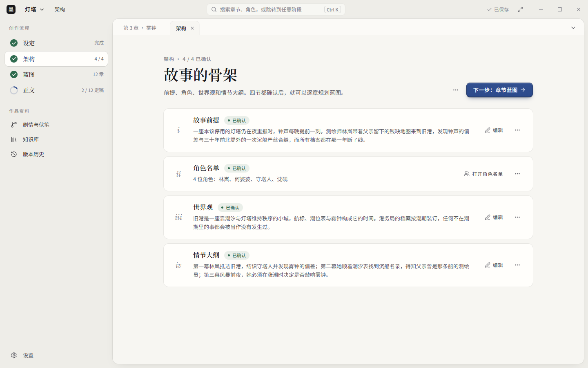Click the 架构 breadcrumb in the title bar
The width and height of the screenshot is (588, 368).
(x=60, y=9)
